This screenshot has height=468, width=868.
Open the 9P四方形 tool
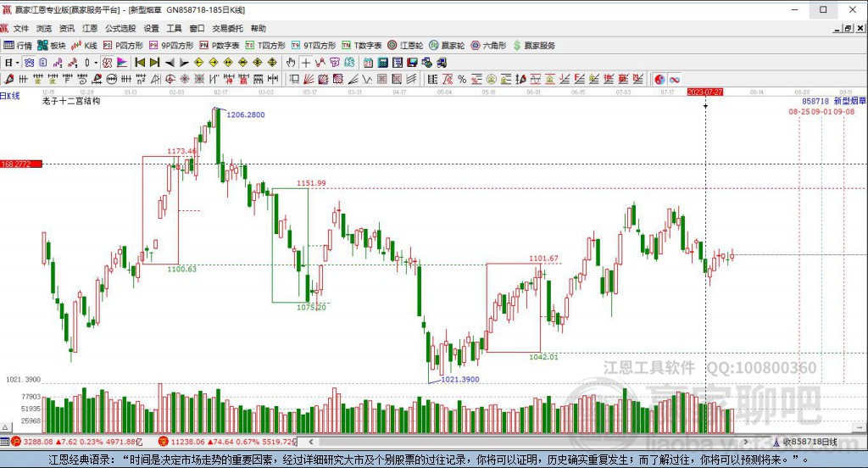(x=171, y=46)
